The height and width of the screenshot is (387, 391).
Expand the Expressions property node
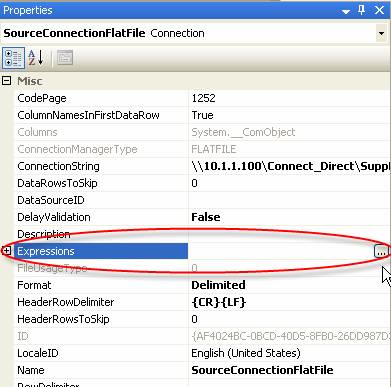coord(7,251)
